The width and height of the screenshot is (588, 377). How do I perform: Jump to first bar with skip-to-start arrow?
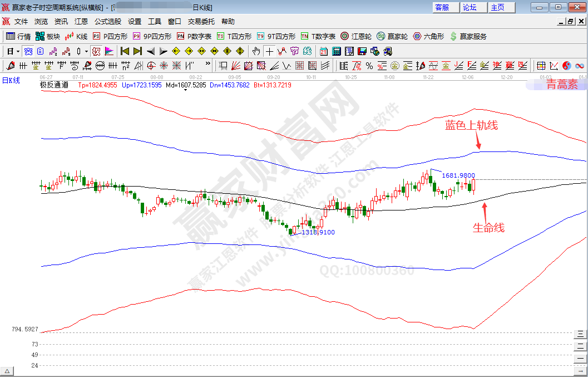click(x=125, y=51)
